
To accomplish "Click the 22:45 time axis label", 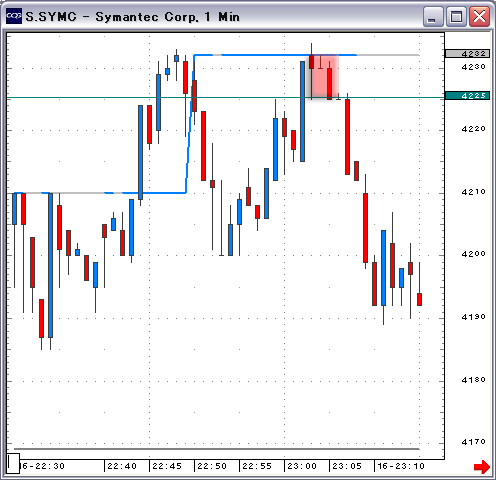I will (167, 466).
